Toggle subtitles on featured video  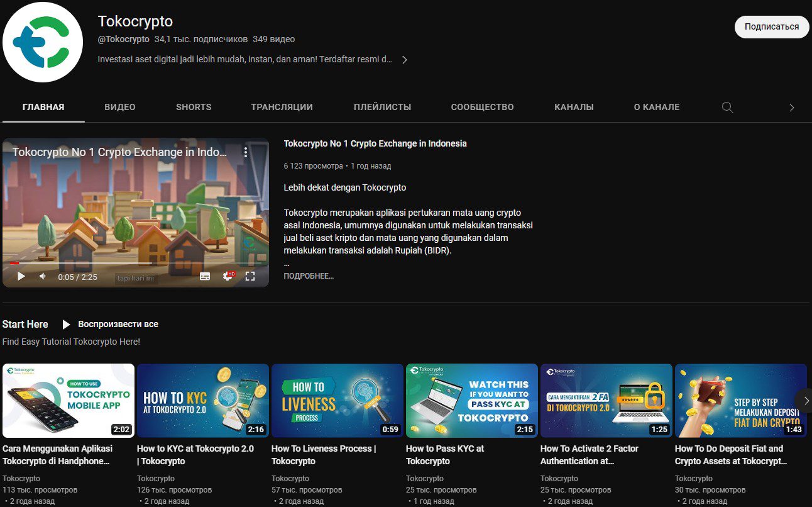tap(205, 276)
